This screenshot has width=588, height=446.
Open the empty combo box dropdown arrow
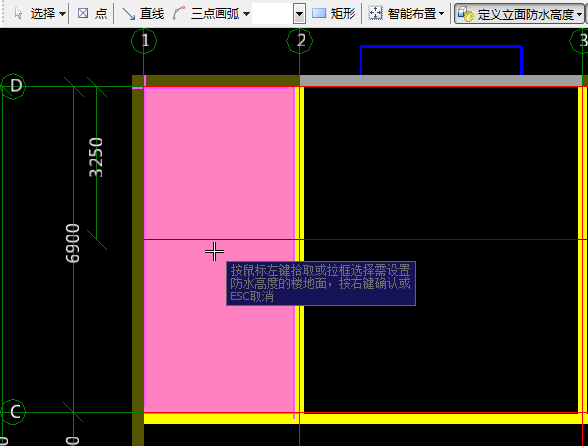(x=299, y=14)
